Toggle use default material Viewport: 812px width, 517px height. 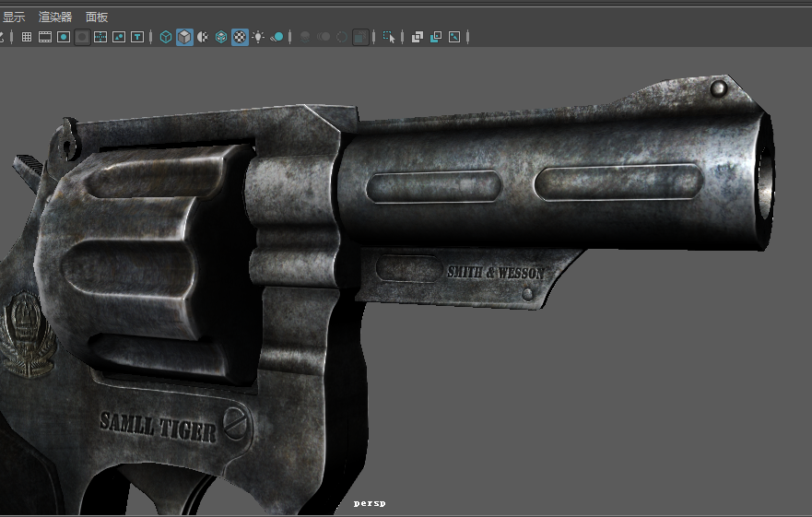click(203, 37)
